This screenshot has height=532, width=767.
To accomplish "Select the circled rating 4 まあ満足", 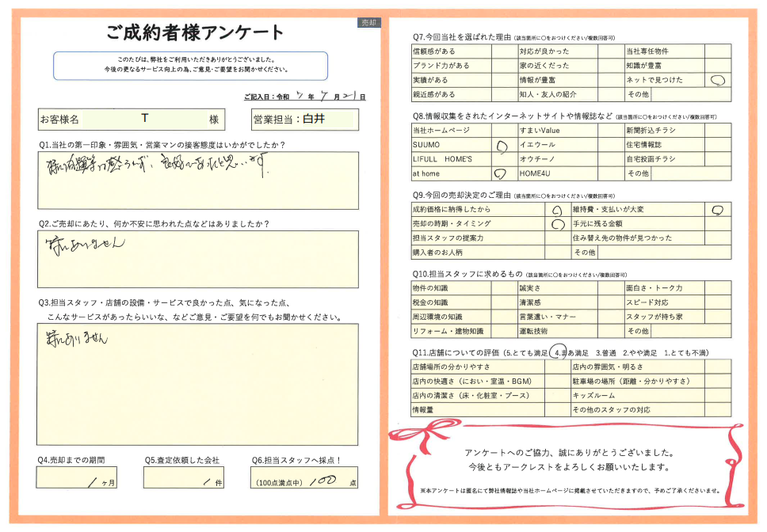I will (559, 353).
